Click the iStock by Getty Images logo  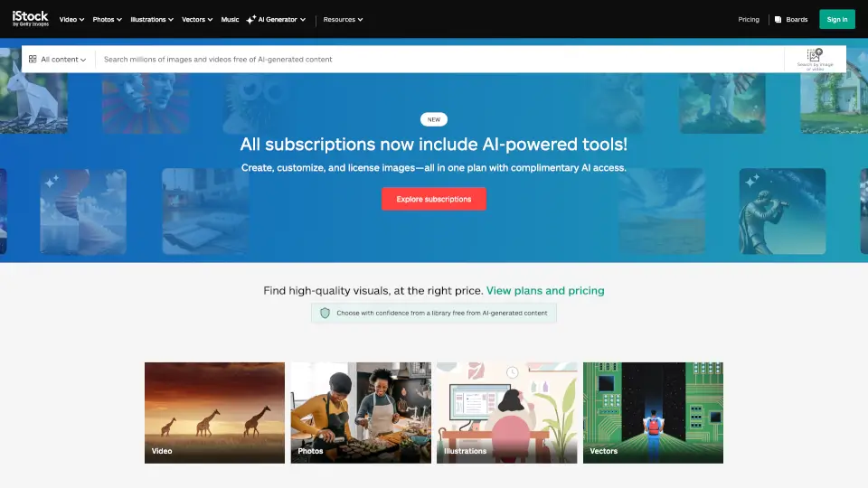coord(31,19)
